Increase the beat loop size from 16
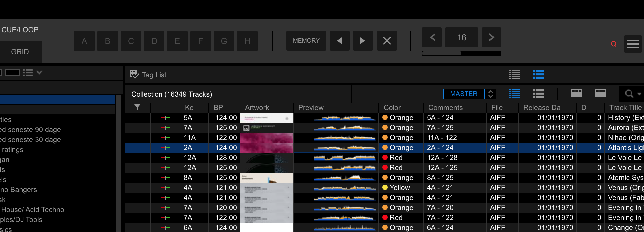Image resolution: width=644 pixels, height=232 pixels. 491,37
